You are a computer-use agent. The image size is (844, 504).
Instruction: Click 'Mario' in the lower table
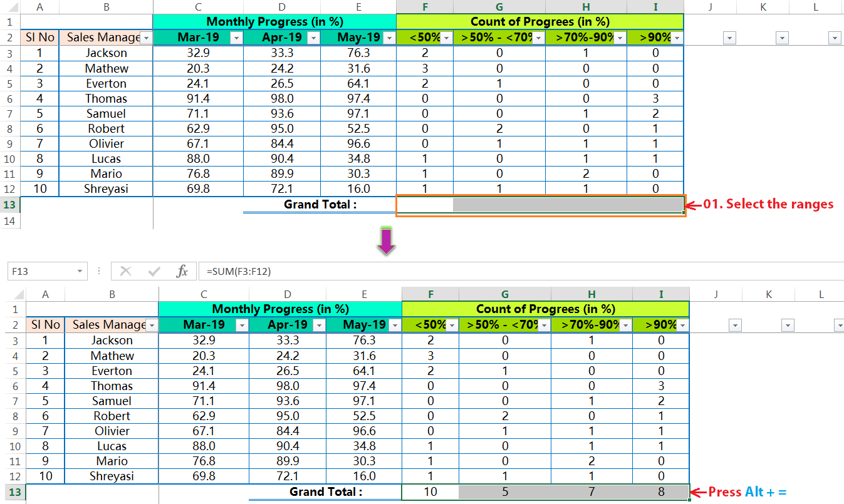pos(112,461)
